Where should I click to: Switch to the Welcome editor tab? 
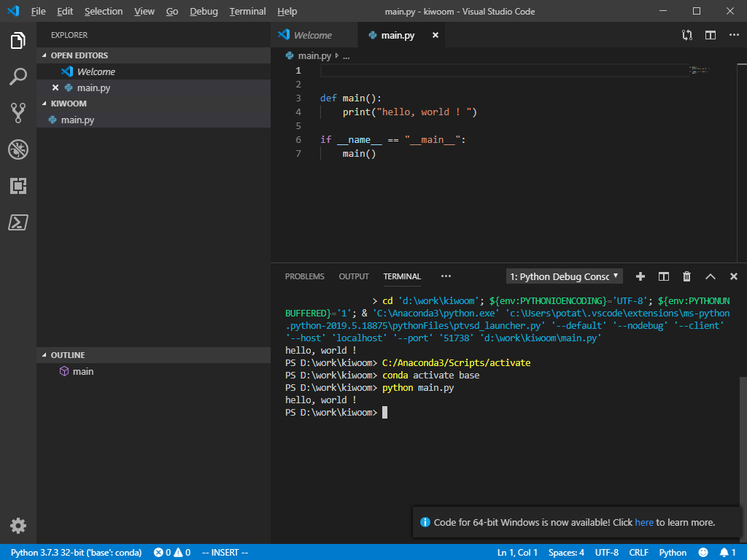[314, 35]
